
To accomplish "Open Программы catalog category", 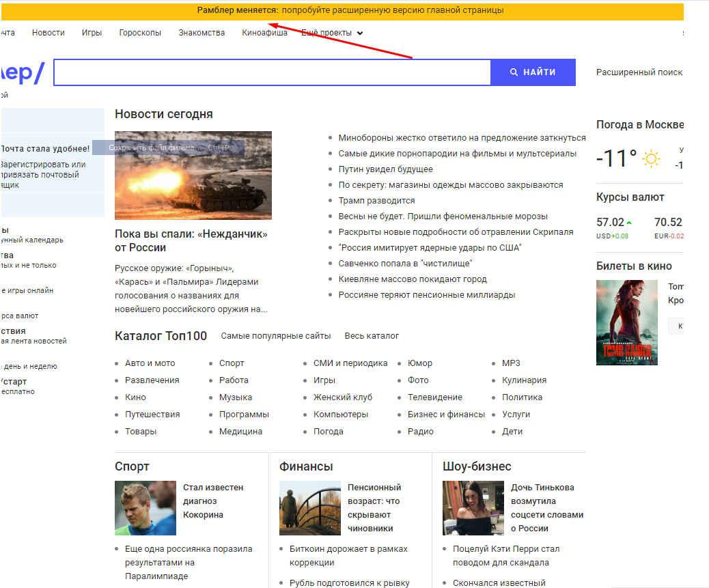I will click(244, 415).
